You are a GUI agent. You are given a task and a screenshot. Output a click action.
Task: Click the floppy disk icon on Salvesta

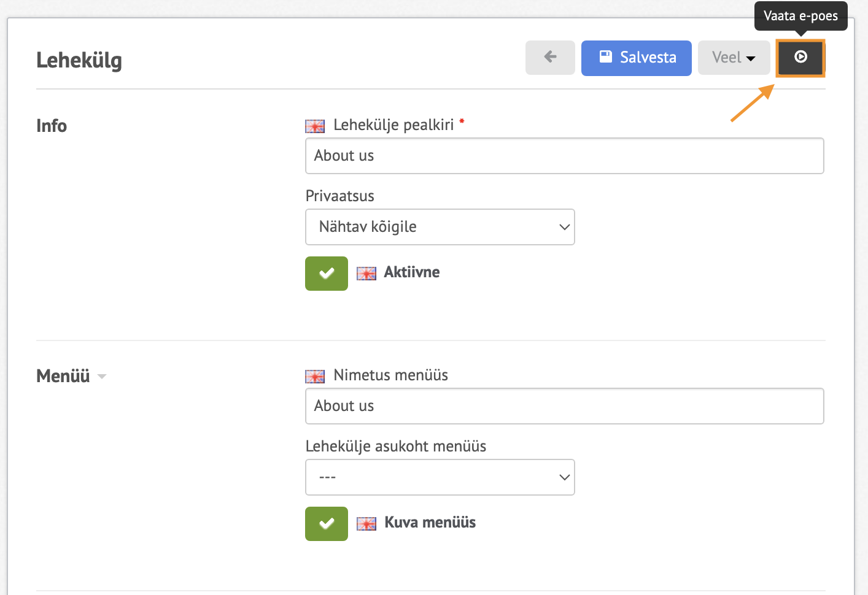pyautogui.click(x=605, y=57)
